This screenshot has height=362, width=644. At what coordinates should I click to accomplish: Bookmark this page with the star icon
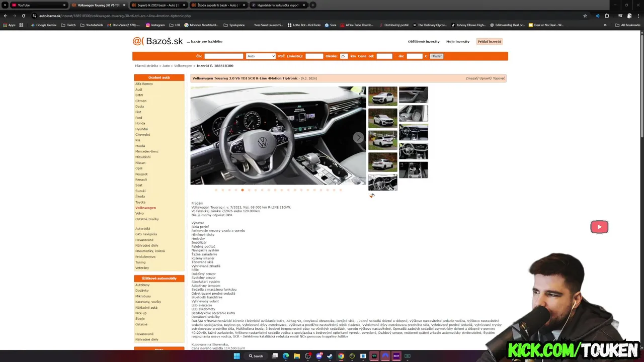point(585,16)
